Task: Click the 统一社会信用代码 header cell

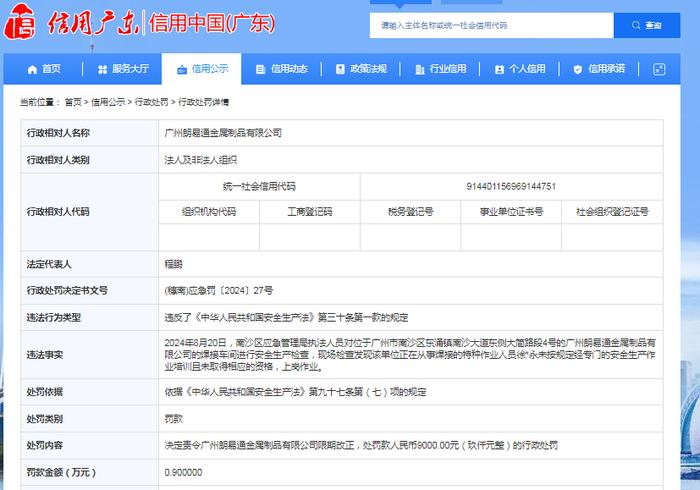Action: pyautogui.click(x=259, y=187)
